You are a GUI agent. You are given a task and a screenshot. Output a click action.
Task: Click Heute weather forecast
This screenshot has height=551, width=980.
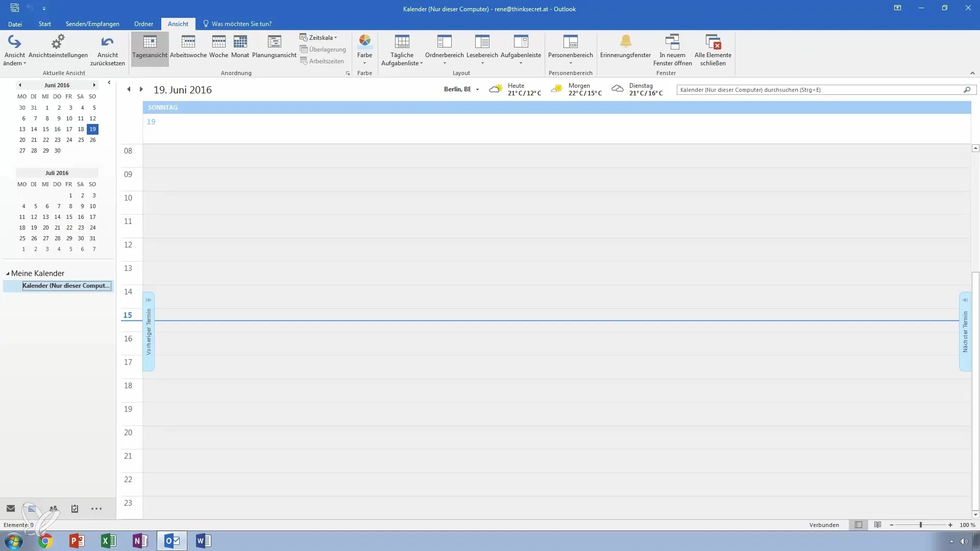coord(514,90)
